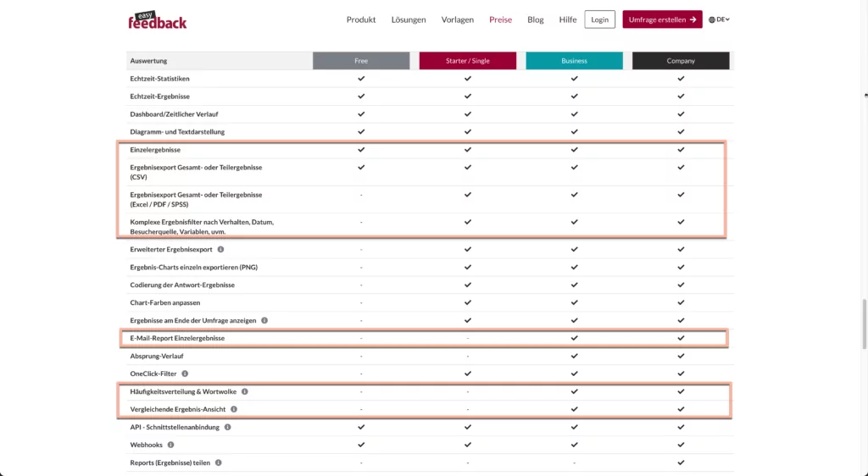Click the Echtzeit-Ergebnisse row label
Screen dimensions: 868x476
click(159, 97)
